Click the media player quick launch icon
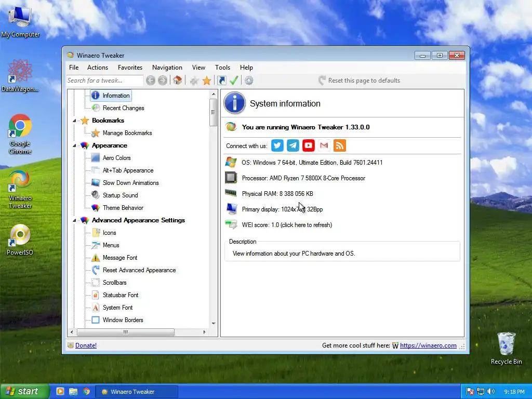Viewport: 532px width, 399px height. click(60, 392)
